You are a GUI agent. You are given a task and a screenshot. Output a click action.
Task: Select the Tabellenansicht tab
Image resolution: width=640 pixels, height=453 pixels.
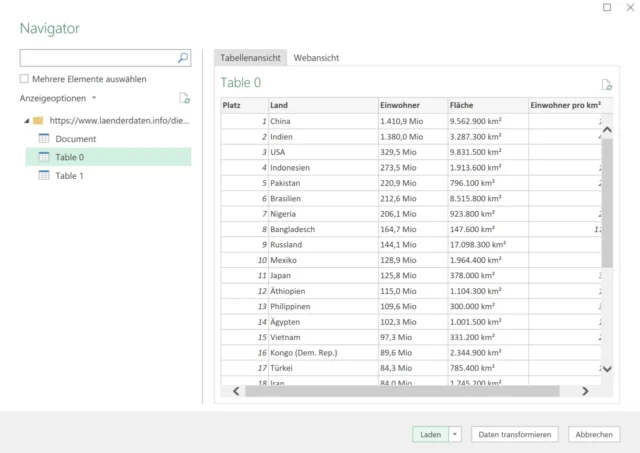pyautogui.click(x=250, y=58)
